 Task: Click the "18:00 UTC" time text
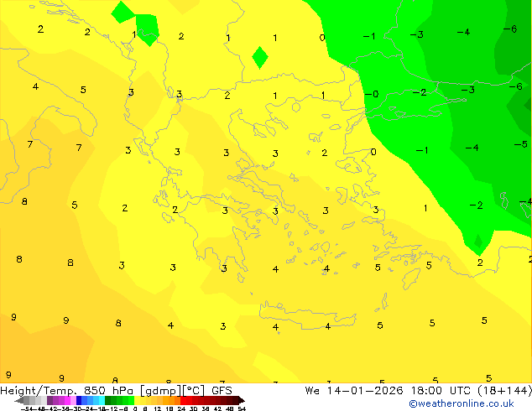(441, 391)
